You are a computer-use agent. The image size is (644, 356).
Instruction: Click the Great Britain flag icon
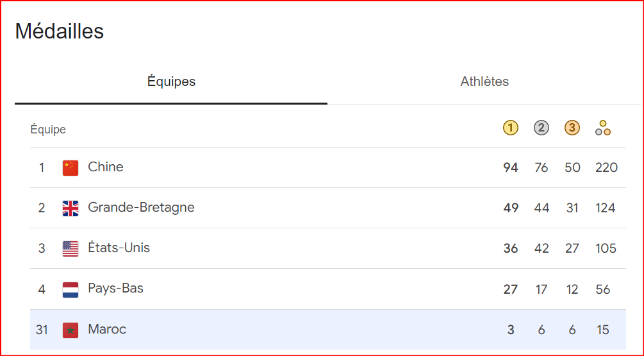point(70,208)
